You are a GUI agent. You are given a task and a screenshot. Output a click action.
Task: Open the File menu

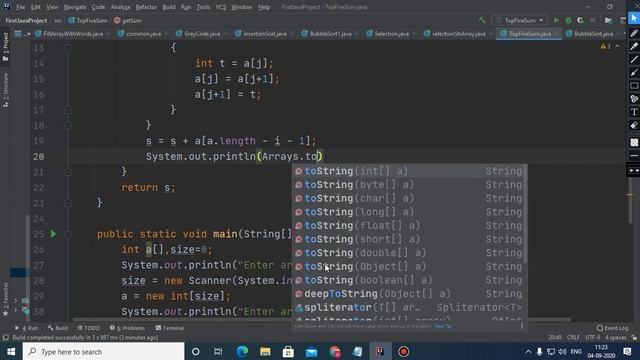20,7
